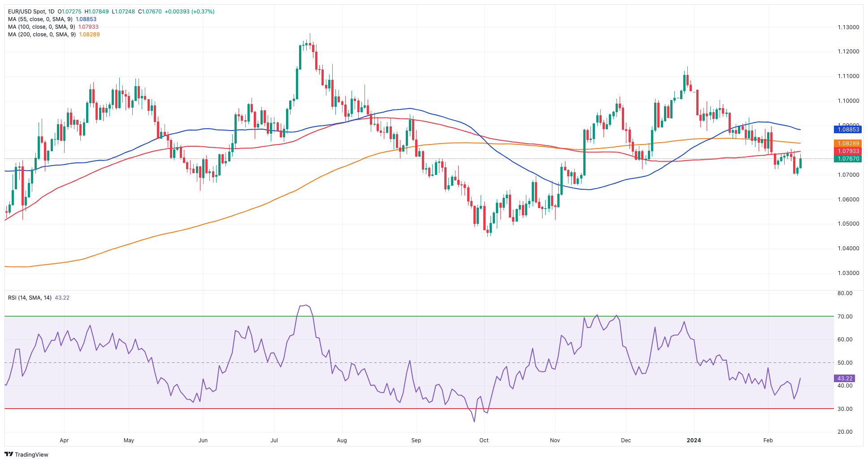
Task: Click the MA 100 indicator legend
Action: pos(53,27)
